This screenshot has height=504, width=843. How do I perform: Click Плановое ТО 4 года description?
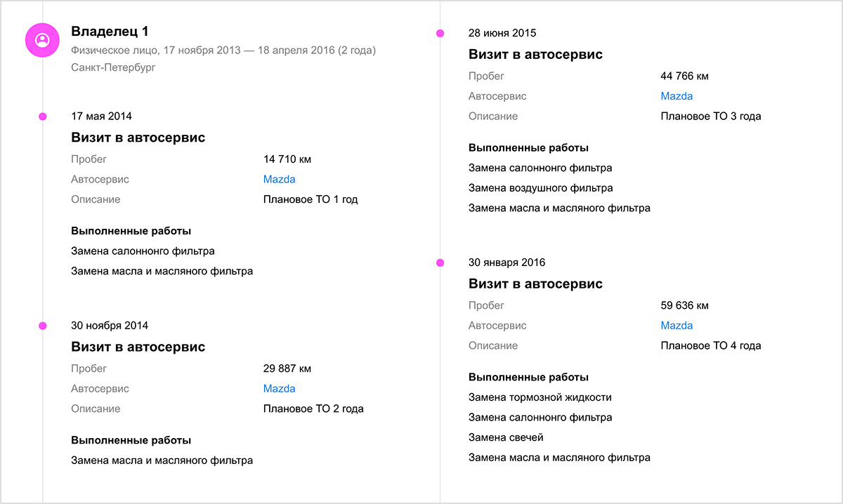(711, 345)
